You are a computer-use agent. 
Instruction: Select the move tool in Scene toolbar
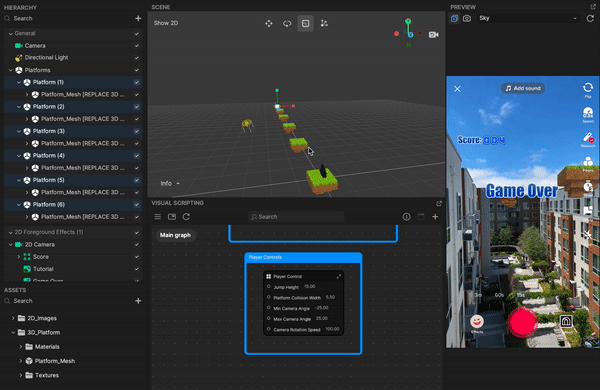[x=269, y=23]
